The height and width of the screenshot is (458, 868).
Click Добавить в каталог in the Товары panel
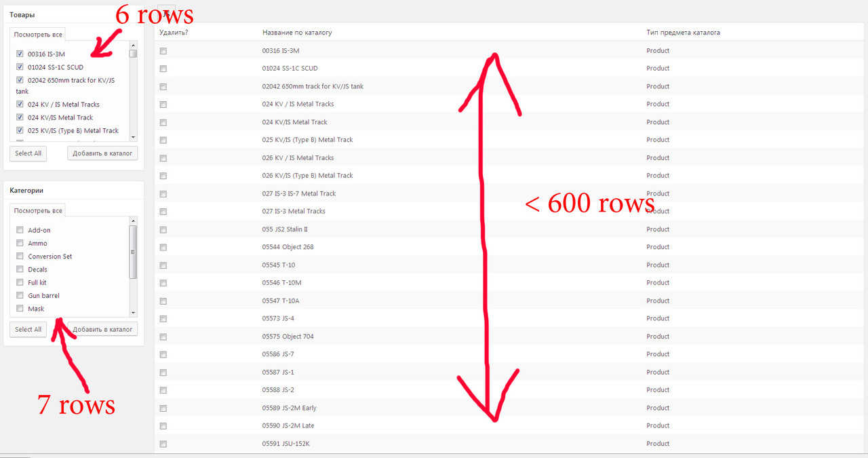(x=102, y=153)
